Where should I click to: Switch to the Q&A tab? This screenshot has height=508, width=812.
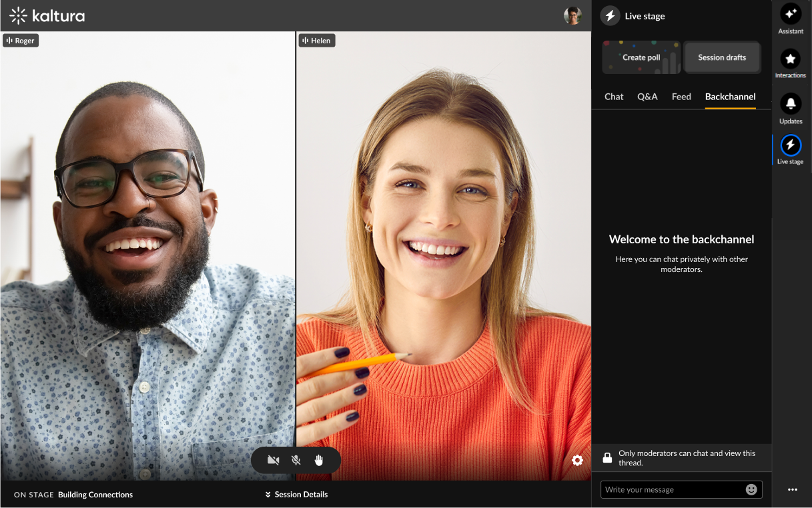click(x=647, y=97)
